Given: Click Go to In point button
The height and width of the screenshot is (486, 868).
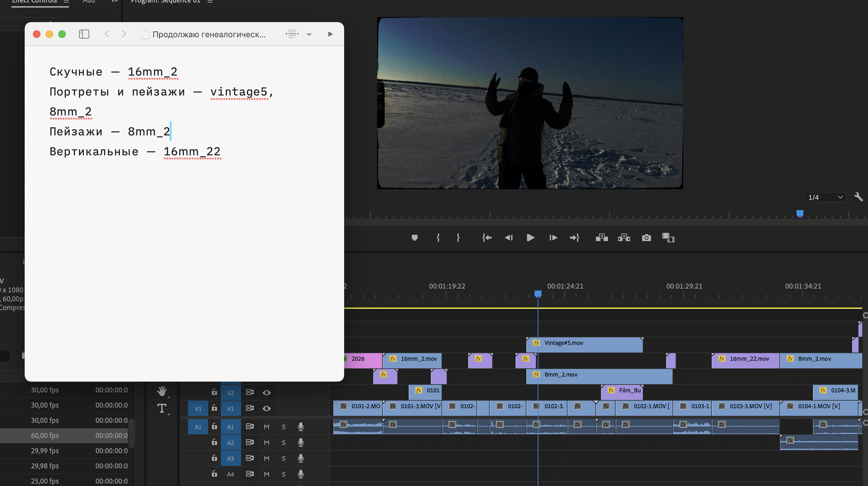Looking at the screenshot, I should click(487, 238).
